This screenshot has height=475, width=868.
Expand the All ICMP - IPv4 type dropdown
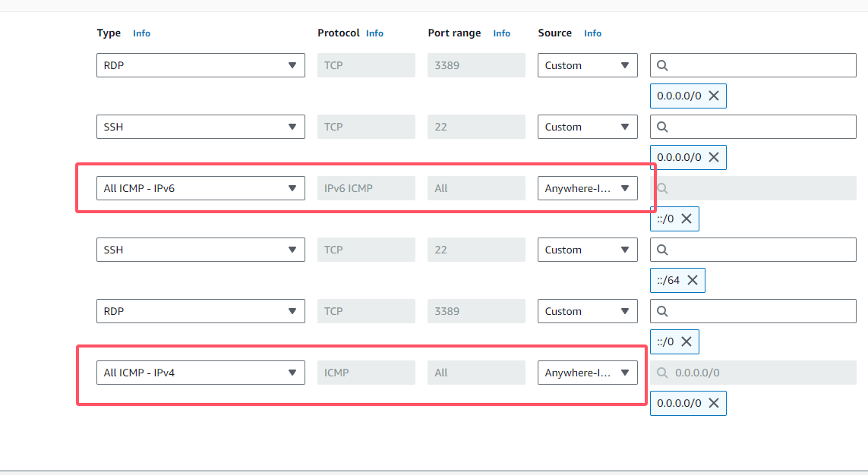tap(200, 373)
